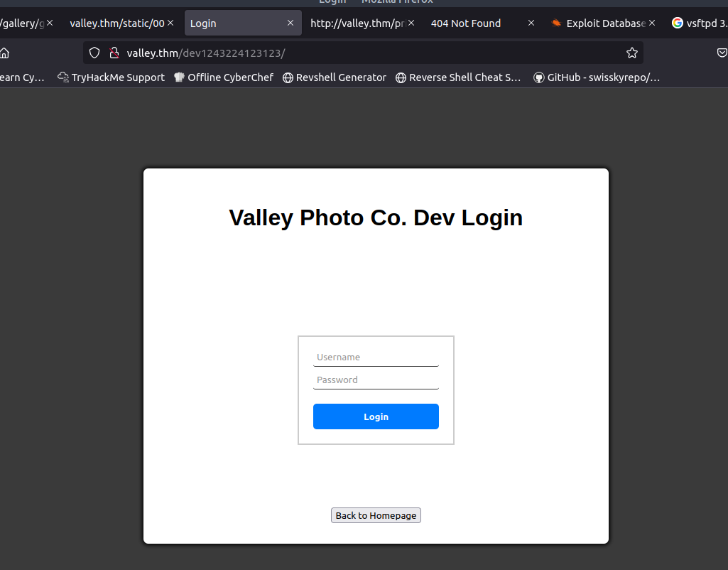Click the blue Login button
The width and height of the screenshot is (728, 570).
pyautogui.click(x=376, y=416)
